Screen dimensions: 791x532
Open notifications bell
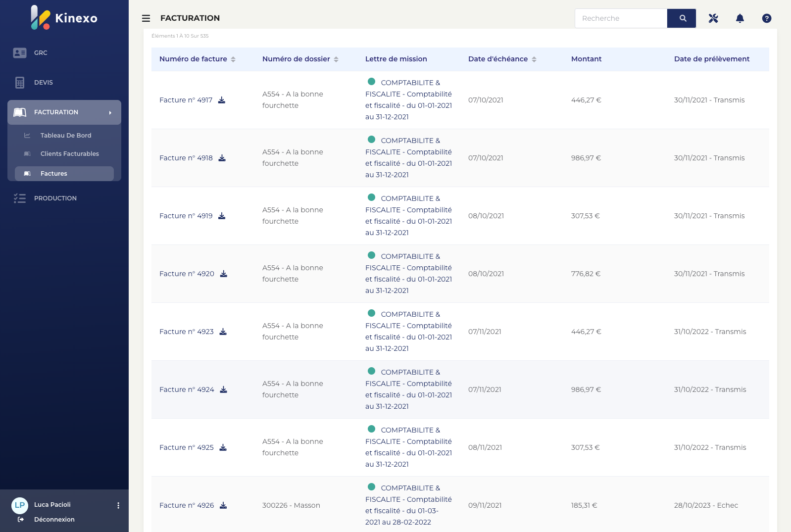(x=740, y=18)
